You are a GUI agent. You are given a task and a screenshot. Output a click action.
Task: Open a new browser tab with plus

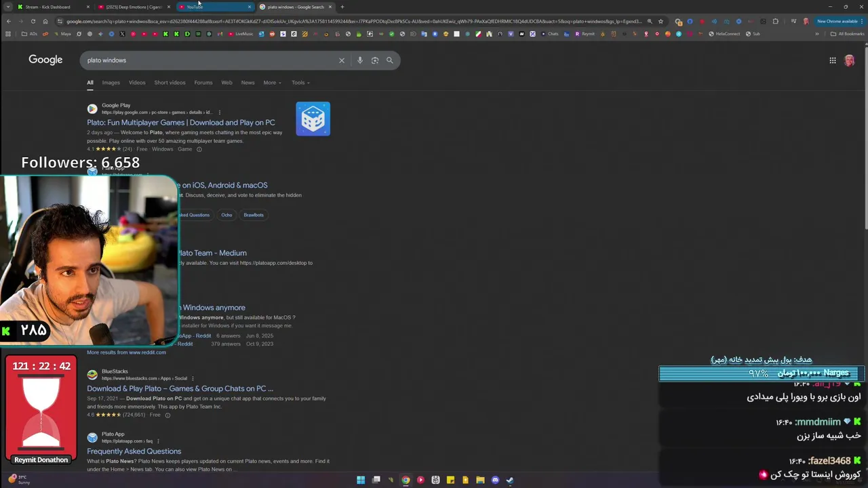[x=342, y=7]
